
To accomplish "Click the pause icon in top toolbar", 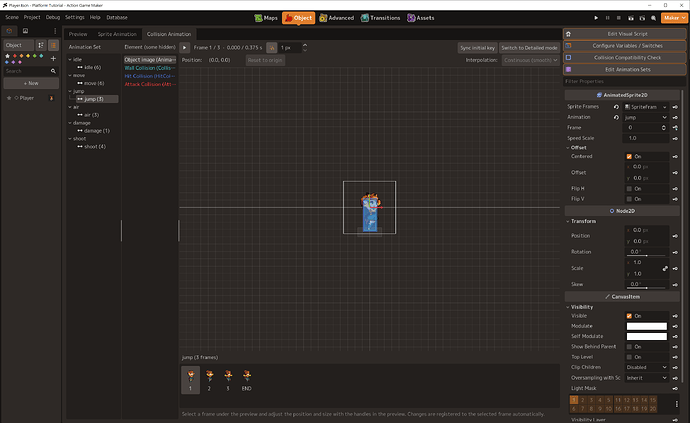I will [607, 18].
